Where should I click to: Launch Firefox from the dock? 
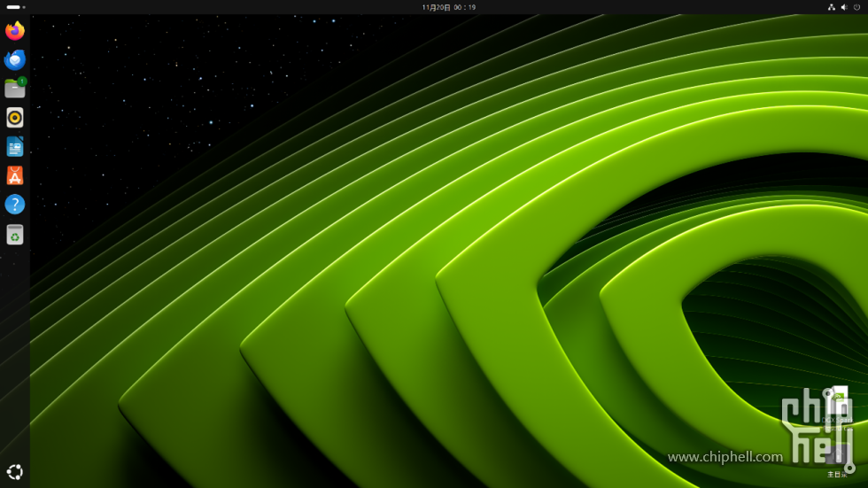[x=15, y=31]
